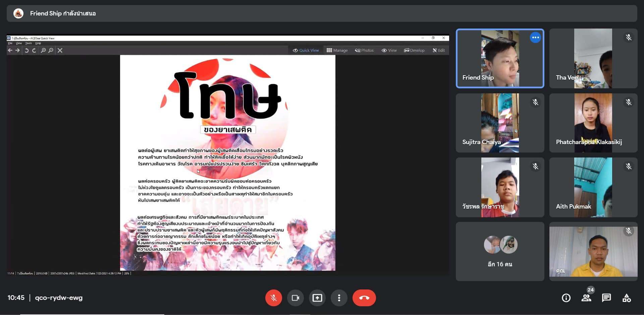Click the present screen button
The image size is (644, 315).
pyautogui.click(x=317, y=298)
